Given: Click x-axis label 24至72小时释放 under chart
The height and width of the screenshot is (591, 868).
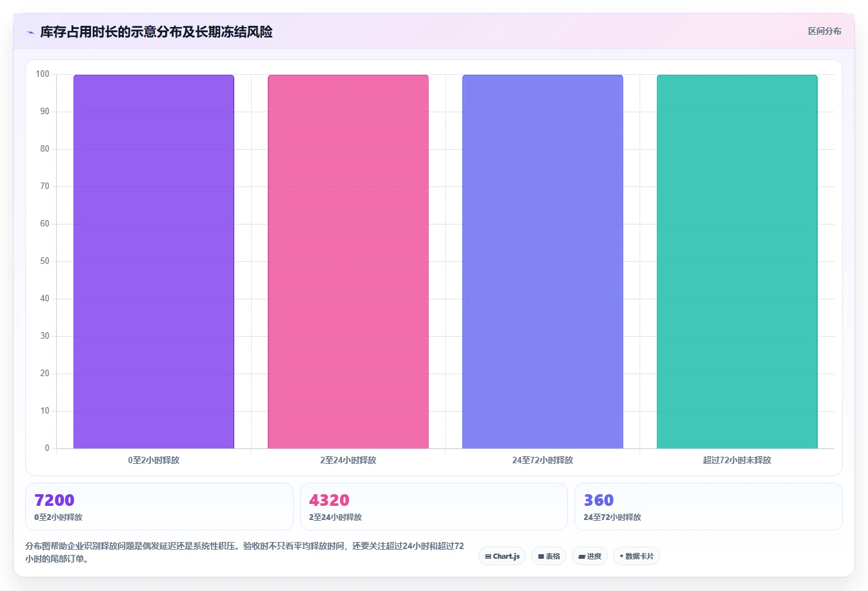Looking at the screenshot, I should (543, 460).
